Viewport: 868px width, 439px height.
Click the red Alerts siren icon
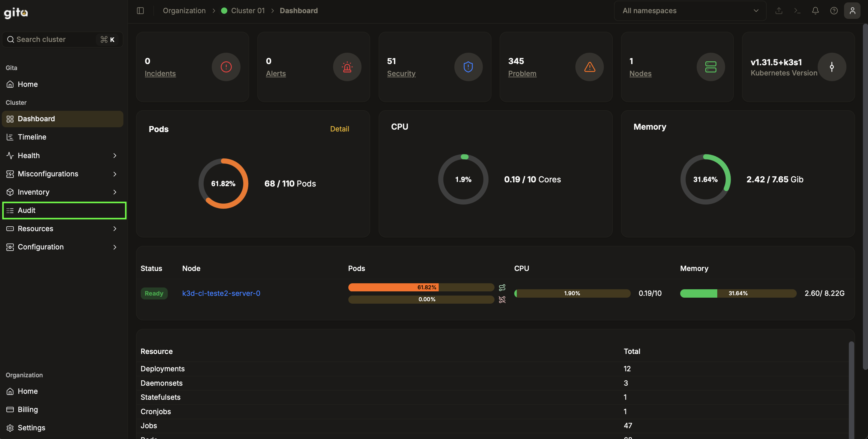pos(347,67)
